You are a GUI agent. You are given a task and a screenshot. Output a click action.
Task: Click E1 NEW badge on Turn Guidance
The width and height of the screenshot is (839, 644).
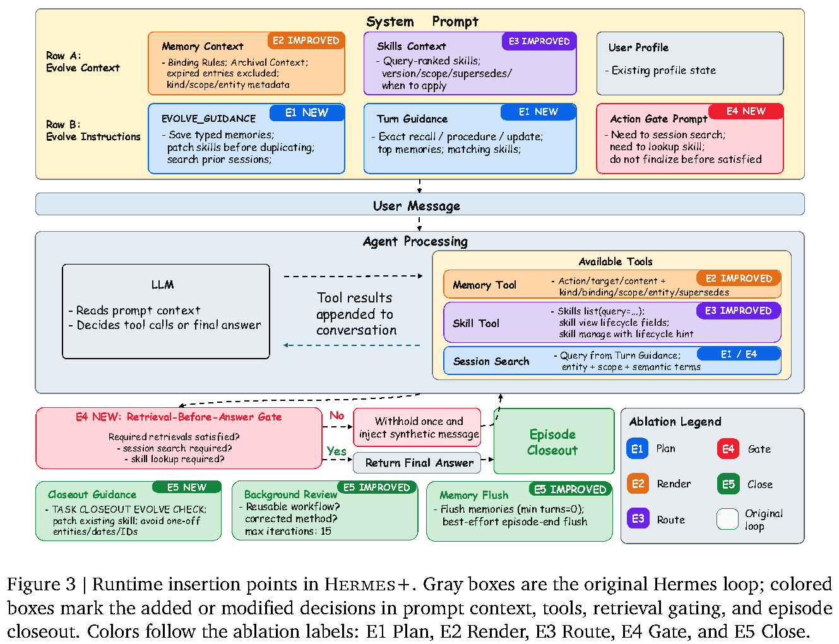539,112
